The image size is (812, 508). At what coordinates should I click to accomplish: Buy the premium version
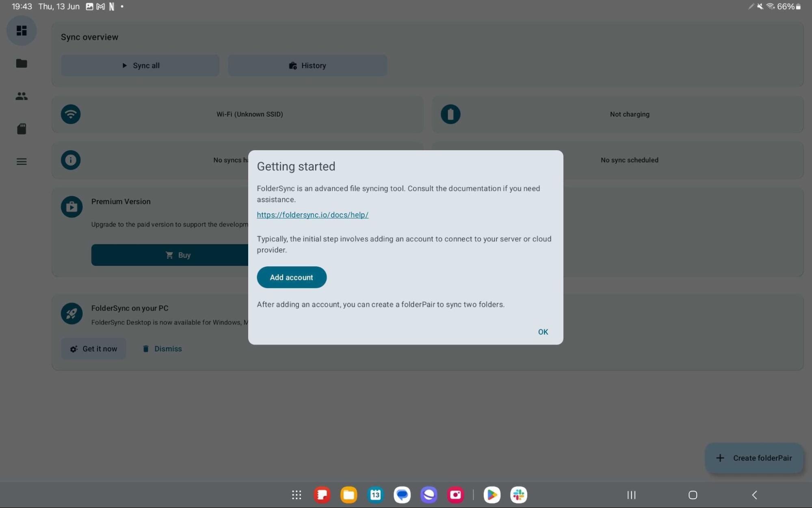coord(178,255)
